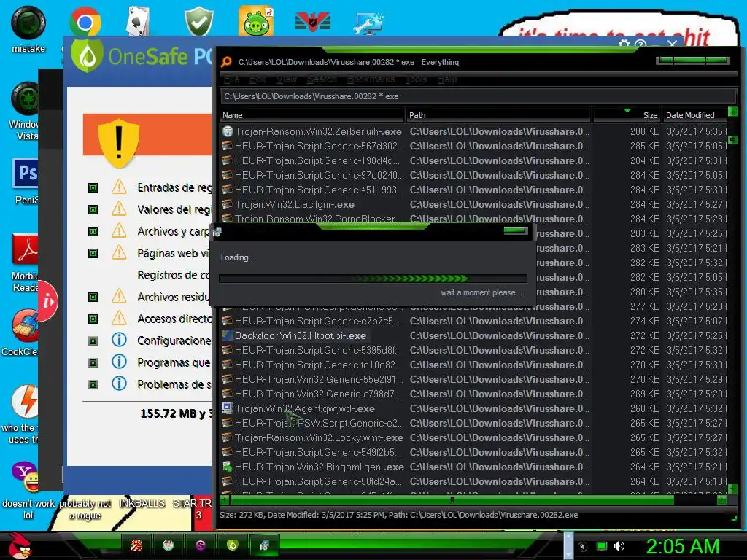Click the 288 KB size cell
747x560 pixels.
point(645,131)
